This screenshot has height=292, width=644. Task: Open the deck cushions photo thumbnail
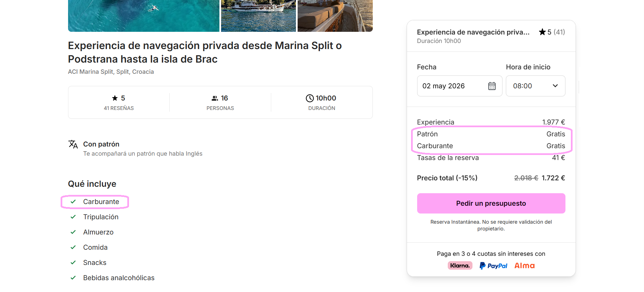[x=335, y=16]
